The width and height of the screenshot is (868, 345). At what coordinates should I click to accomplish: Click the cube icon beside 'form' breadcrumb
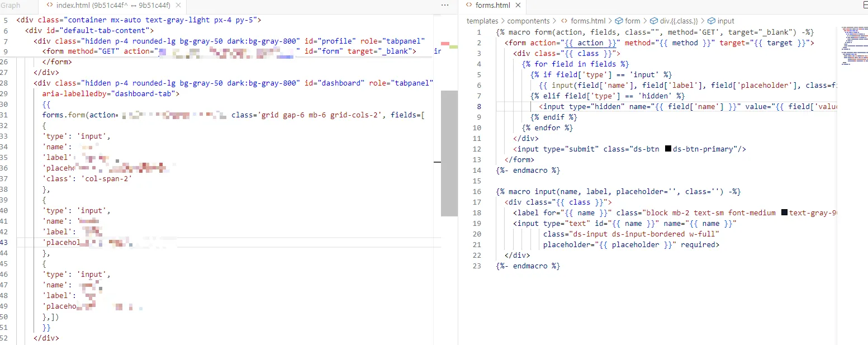619,21
